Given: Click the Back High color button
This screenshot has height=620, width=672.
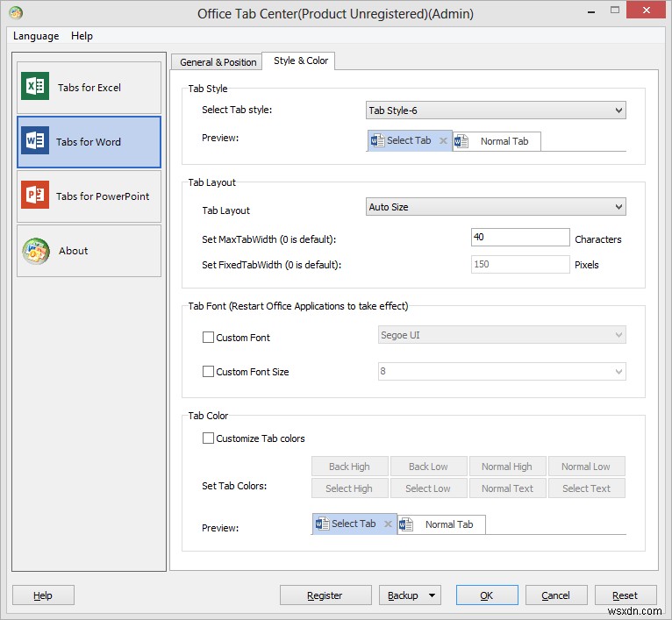Looking at the screenshot, I should point(349,467).
